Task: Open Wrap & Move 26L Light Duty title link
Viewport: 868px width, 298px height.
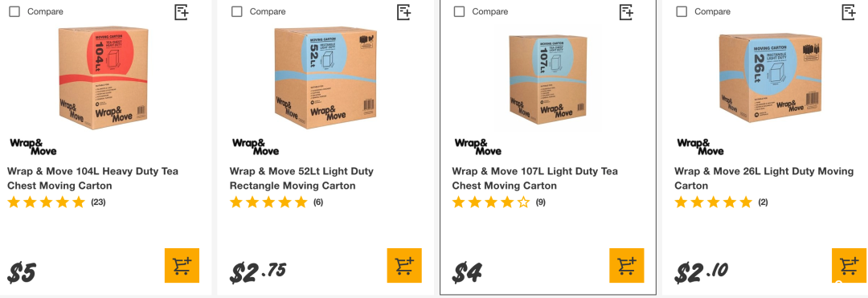Action: coord(764,178)
